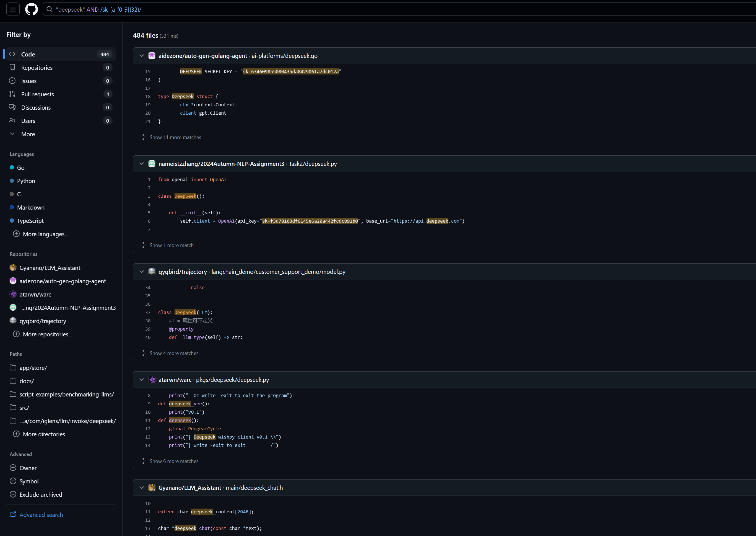
Task: Open customer_support_demo/model.py file
Action: (x=278, y=272)
